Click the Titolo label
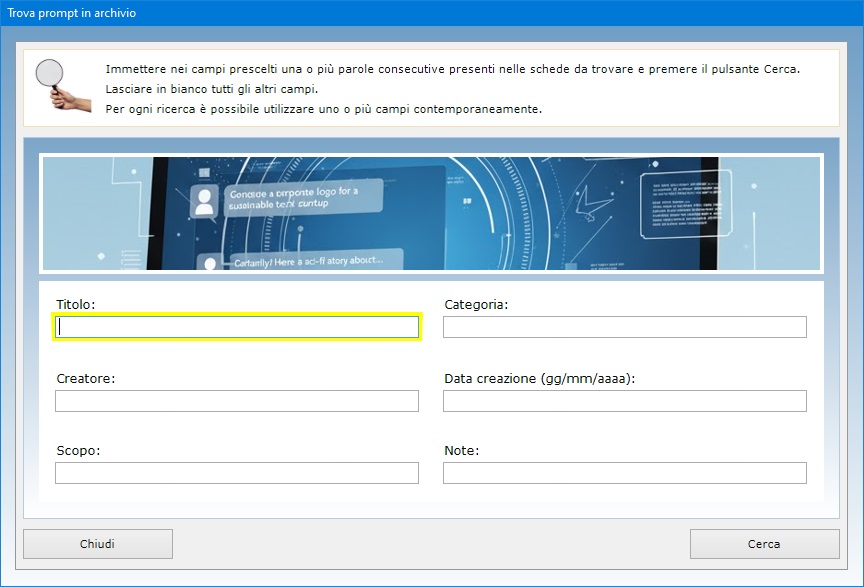 [76, 304]
